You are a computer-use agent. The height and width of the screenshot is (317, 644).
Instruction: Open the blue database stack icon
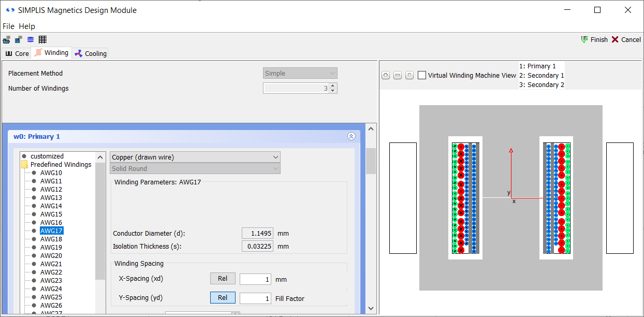click(x=31, y=40)
